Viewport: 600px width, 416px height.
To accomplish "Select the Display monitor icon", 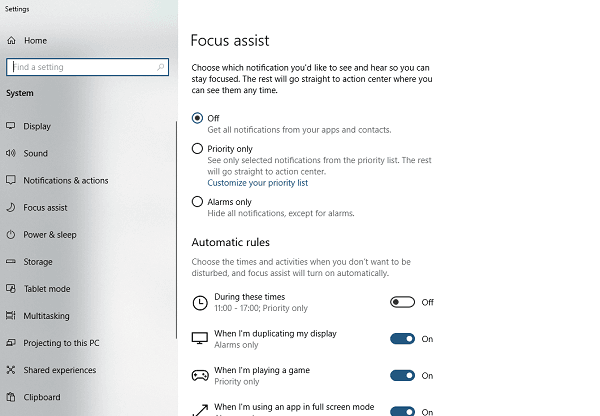I will (x=11, y=126).
